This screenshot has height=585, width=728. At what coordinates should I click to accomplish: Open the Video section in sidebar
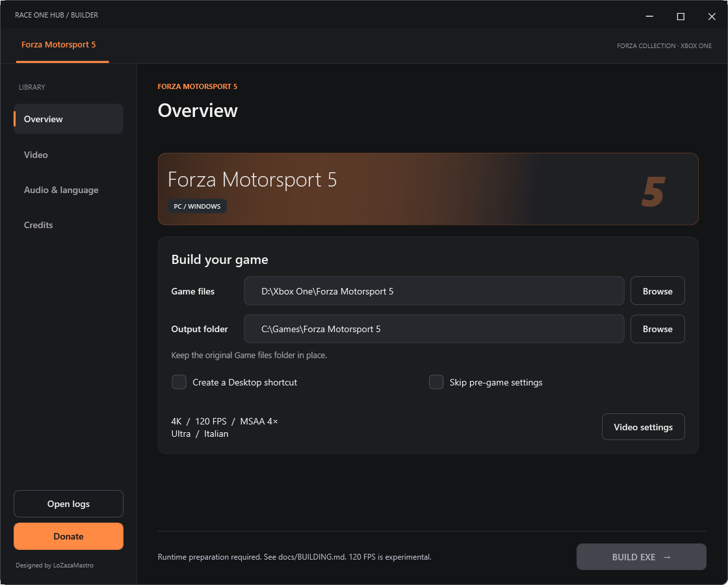pyautogui.click(x=68, y=155)
